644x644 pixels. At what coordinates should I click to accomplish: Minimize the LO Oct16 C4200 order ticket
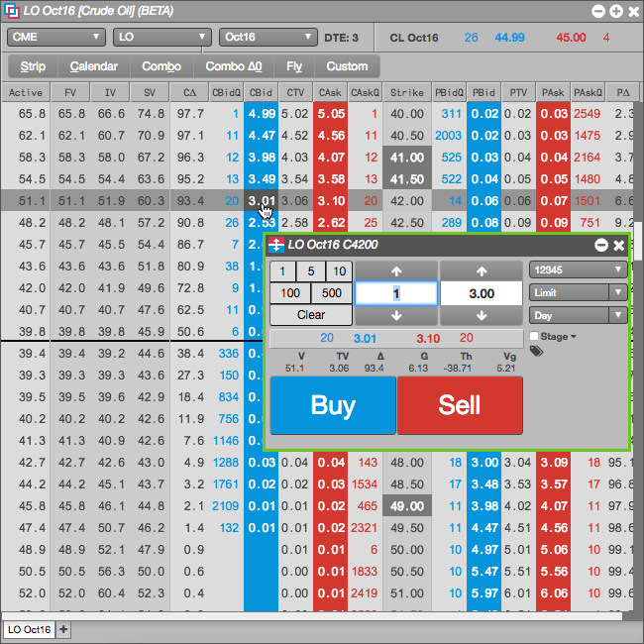click(600, 245)
